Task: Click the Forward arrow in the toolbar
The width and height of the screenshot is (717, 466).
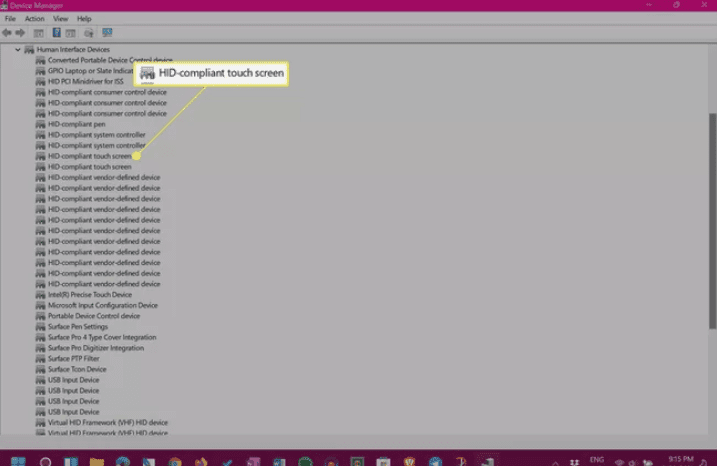Action: click(x=22, y=32)
